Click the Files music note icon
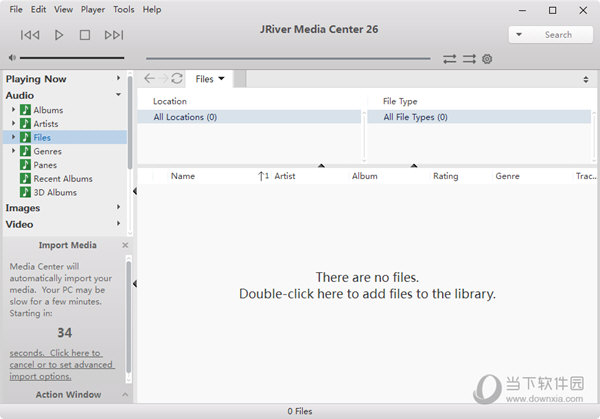Screen dimensions: 600x419 (x=25, y=137)
